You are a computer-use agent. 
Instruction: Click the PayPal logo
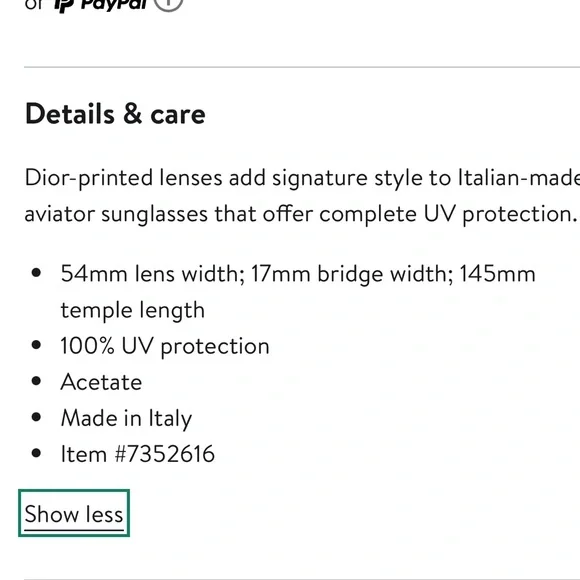[100, 5]
